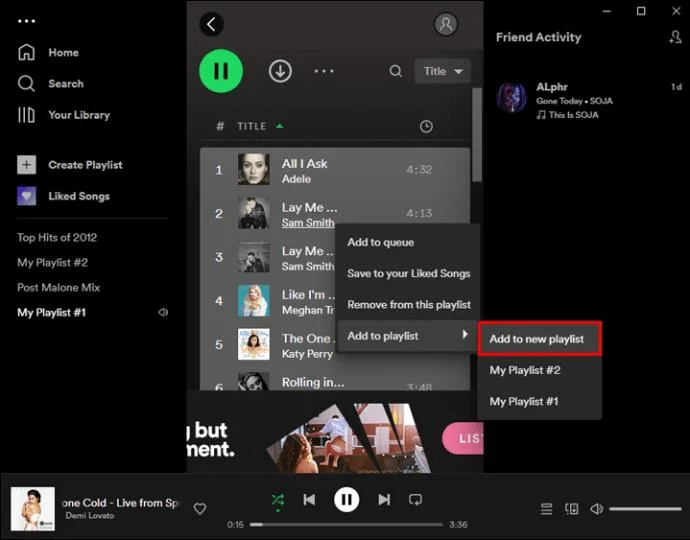
Task: Go back with the back arrow
Action: [212, 24]
